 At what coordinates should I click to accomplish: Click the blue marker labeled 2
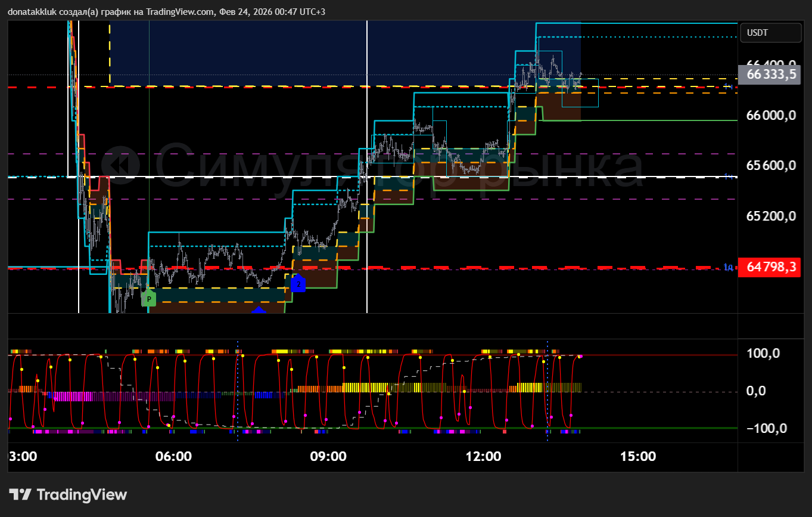pos(298,284)
